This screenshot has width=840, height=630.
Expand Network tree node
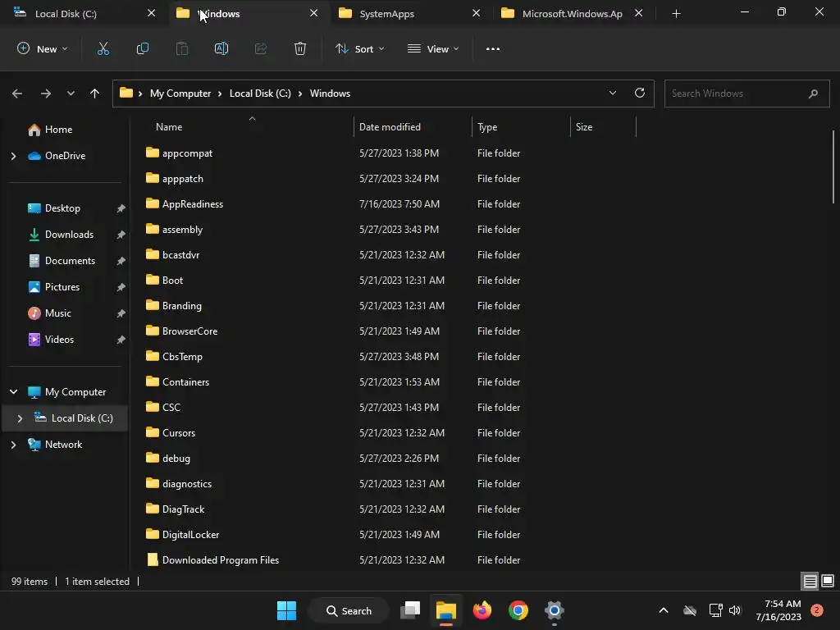pyautogui.click(x=14, y=445)
